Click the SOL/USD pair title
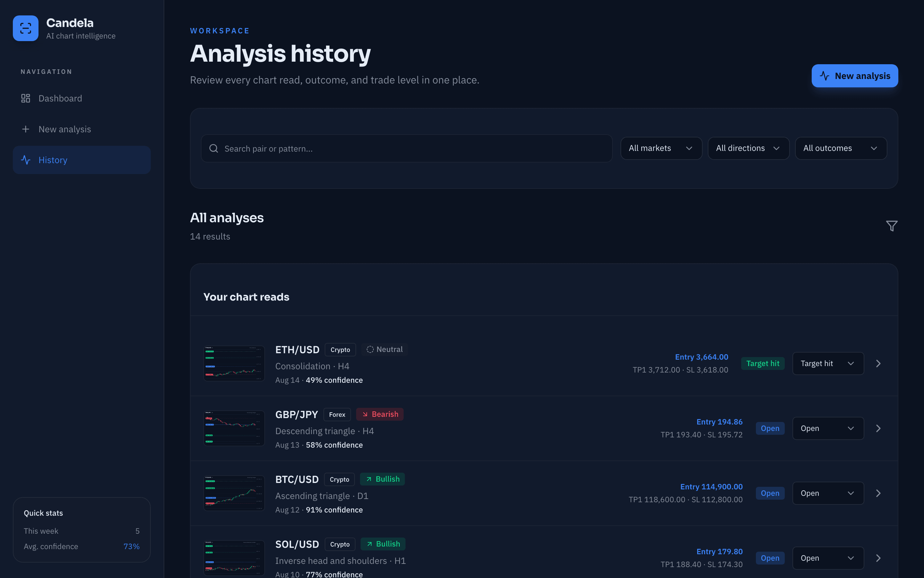924x578 pixels. click(297, 544)
